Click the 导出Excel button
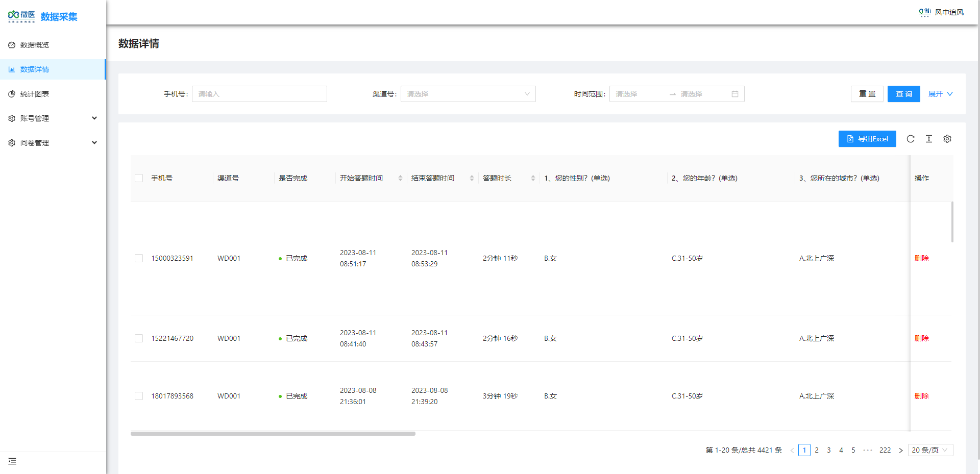 (867, 139)
